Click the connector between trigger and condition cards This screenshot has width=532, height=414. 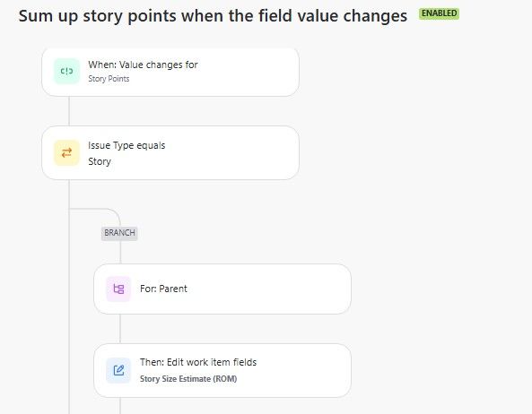click(69, 111)
